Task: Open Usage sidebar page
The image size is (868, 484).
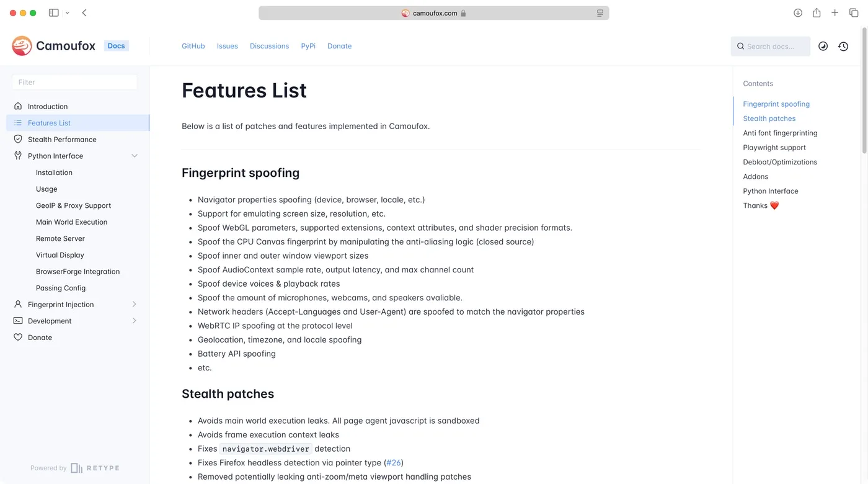Action: [46, 189]
